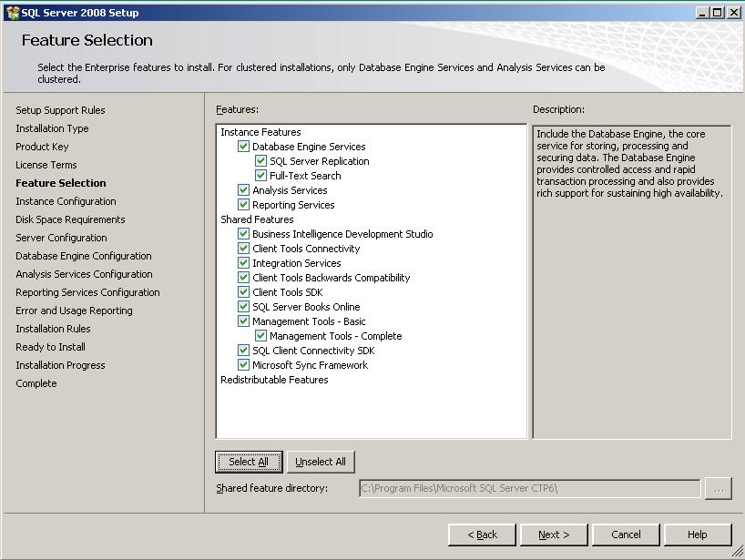Viewport: 745px width, 560px height.
Task: Click the window resize grip corner
Action: point(738,551)
